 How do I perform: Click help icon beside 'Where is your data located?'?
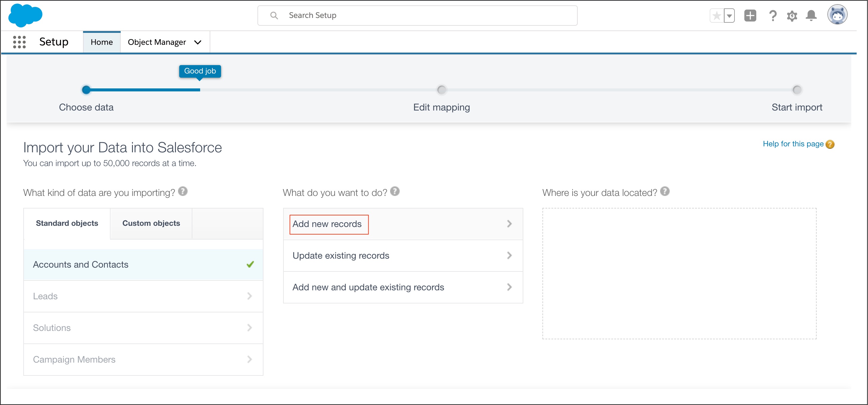665,191
